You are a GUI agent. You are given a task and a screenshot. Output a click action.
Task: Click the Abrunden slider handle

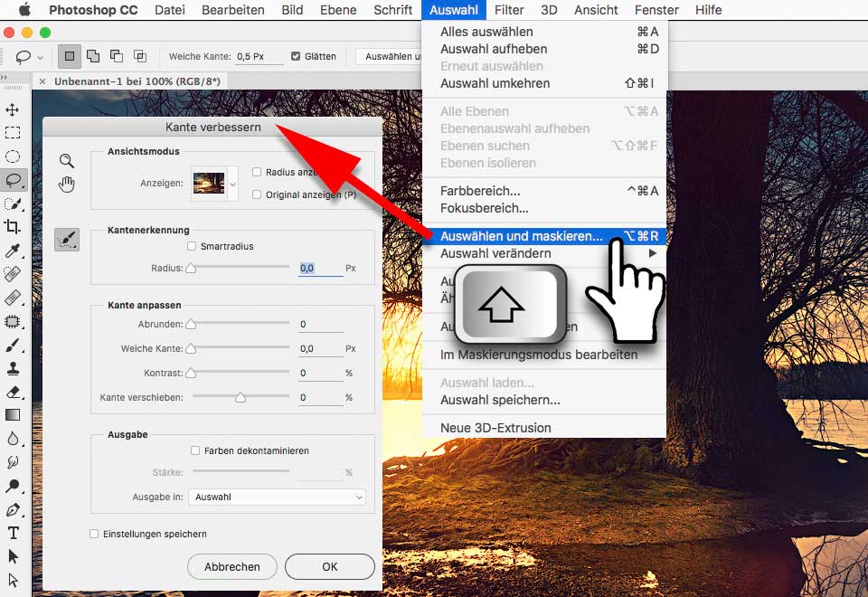tap(191, 324)
